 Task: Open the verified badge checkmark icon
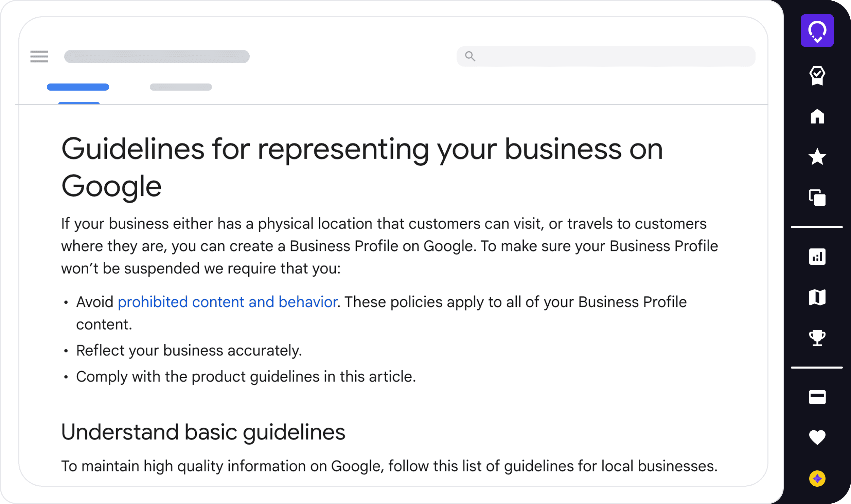(x=817, y=75)
